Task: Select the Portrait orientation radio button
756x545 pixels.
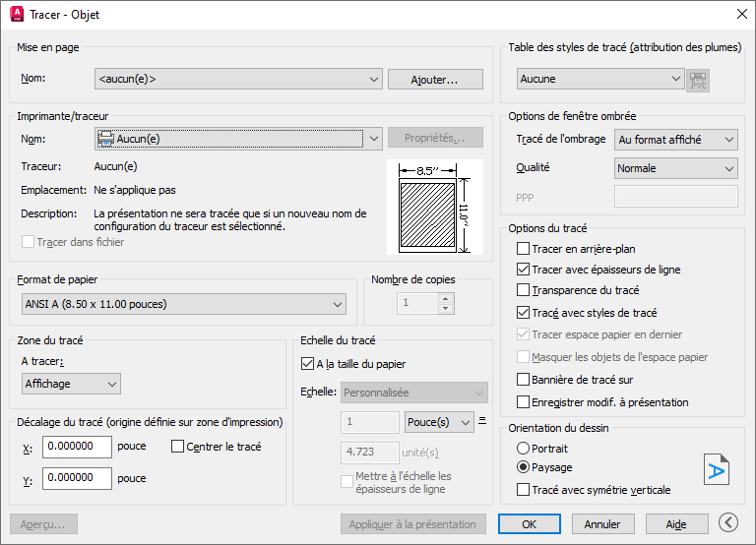Action: (524, 448)
